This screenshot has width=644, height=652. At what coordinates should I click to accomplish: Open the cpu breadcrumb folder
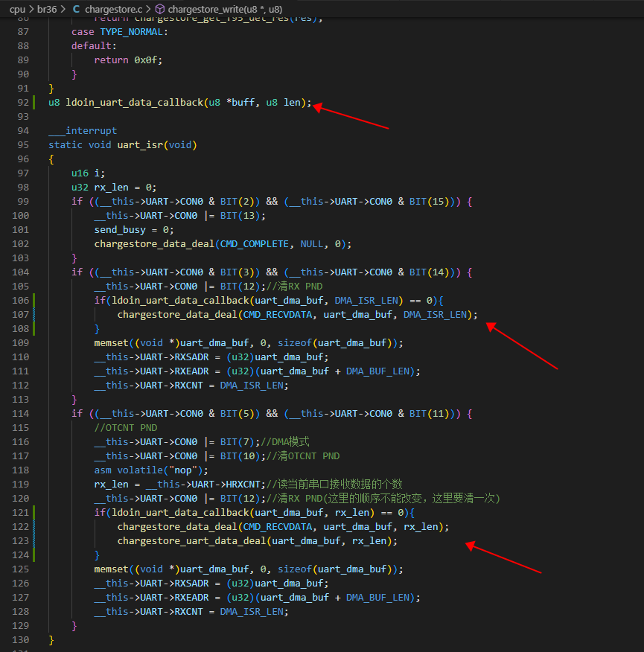(17, 9)
